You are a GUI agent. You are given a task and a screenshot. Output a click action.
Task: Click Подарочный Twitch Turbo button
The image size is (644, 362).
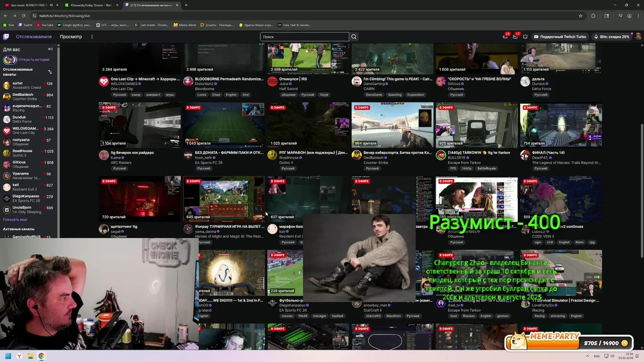pos(560,37)
